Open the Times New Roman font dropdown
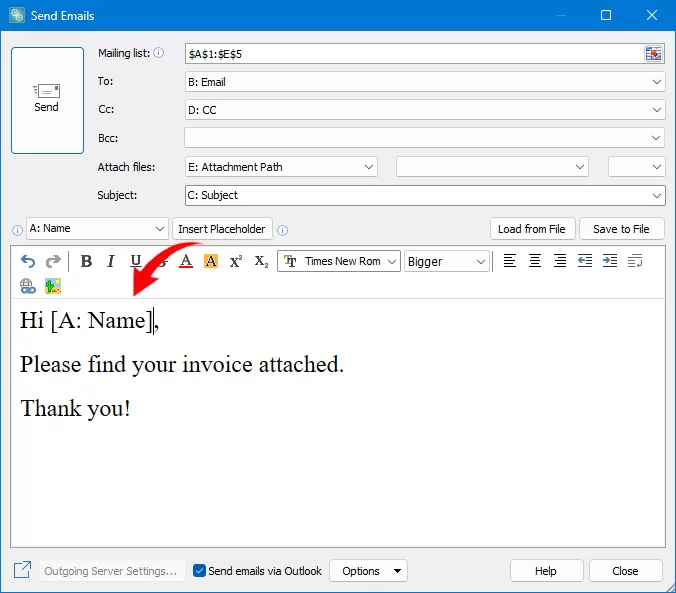 (391, 261)
